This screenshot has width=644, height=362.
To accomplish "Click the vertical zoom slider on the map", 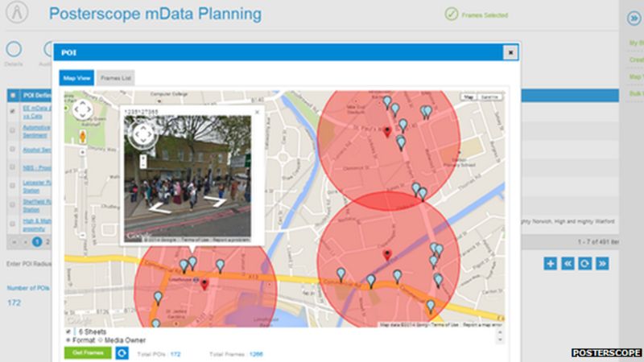I will (83, 194).
